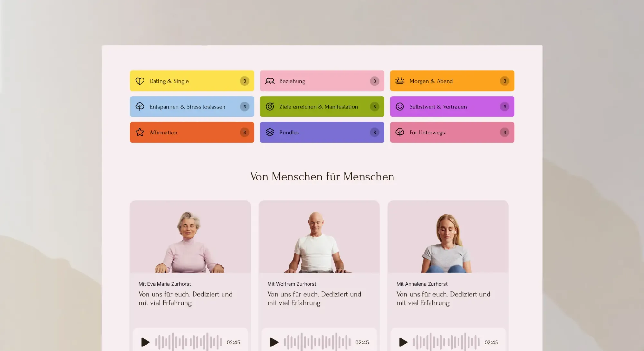Click the layers icon beside Bundles
The image size is (644, 351).
click(270, 132)
